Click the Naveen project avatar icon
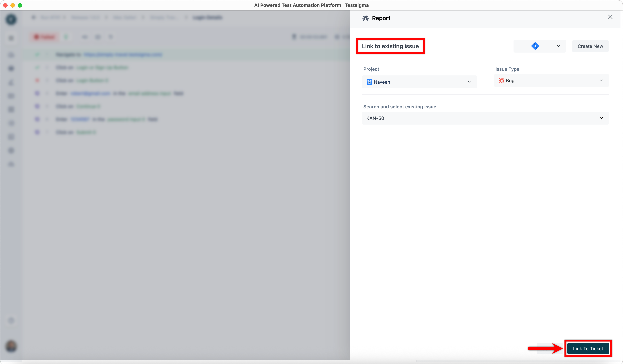 369,82
